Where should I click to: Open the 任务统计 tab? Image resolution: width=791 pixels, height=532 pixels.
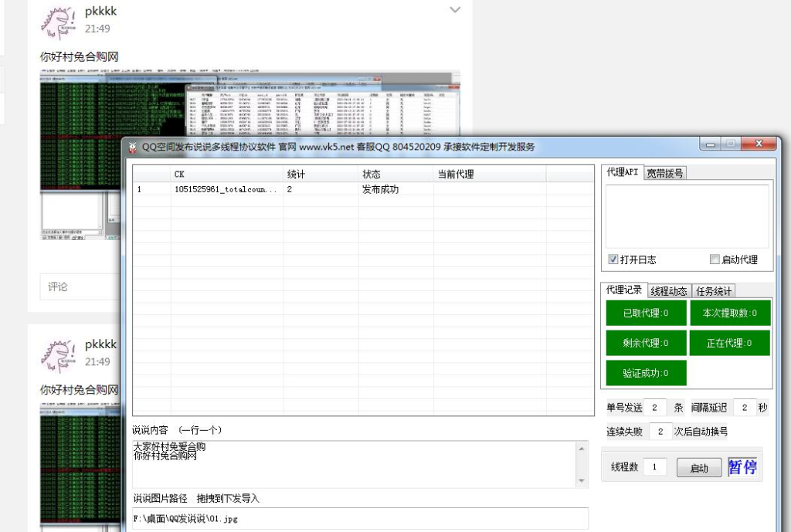[x=714, y=291]
